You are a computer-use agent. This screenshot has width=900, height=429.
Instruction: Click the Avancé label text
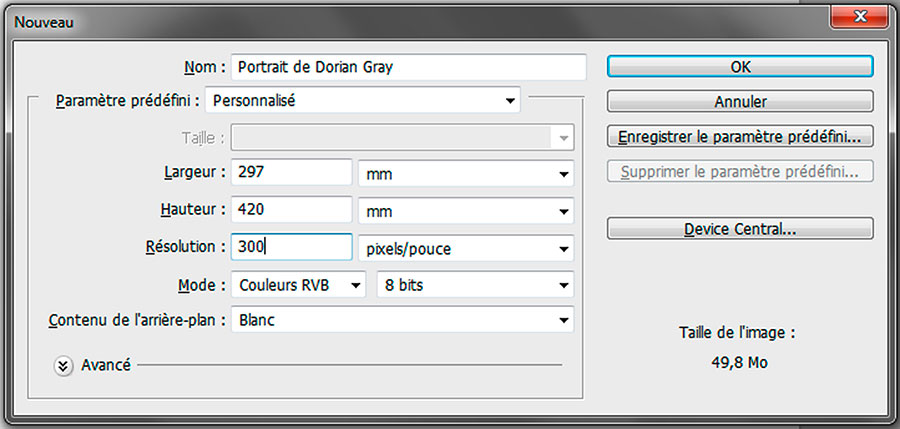click(106, 365)
